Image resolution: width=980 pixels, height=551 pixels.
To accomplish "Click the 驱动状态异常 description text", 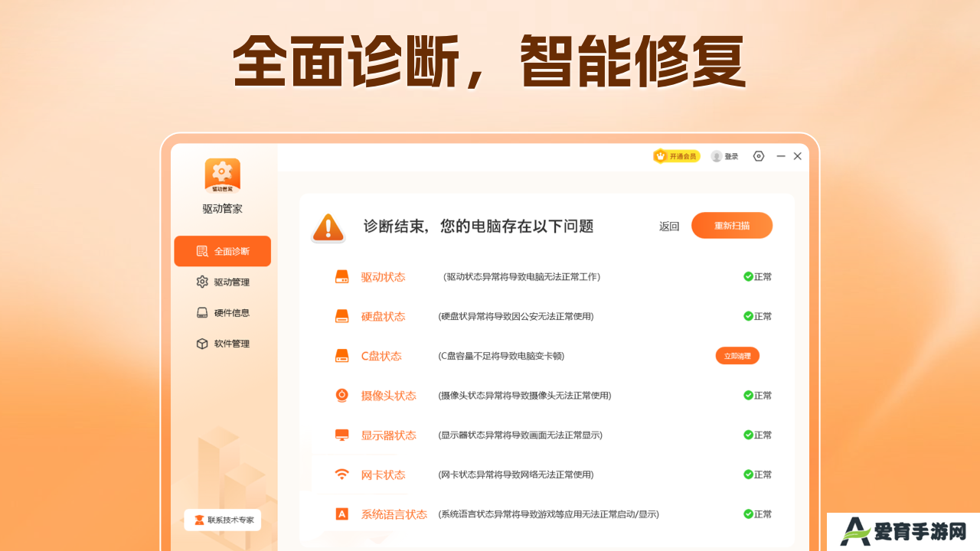I will pyautogui.click(x=522, y=277).
